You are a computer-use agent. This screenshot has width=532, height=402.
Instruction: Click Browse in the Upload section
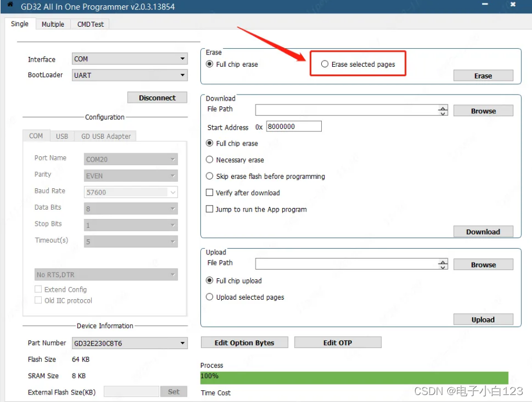tap(483, 264)
